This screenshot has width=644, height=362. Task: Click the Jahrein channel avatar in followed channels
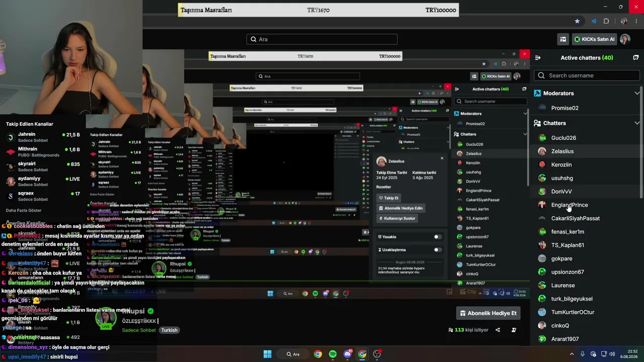11,137
